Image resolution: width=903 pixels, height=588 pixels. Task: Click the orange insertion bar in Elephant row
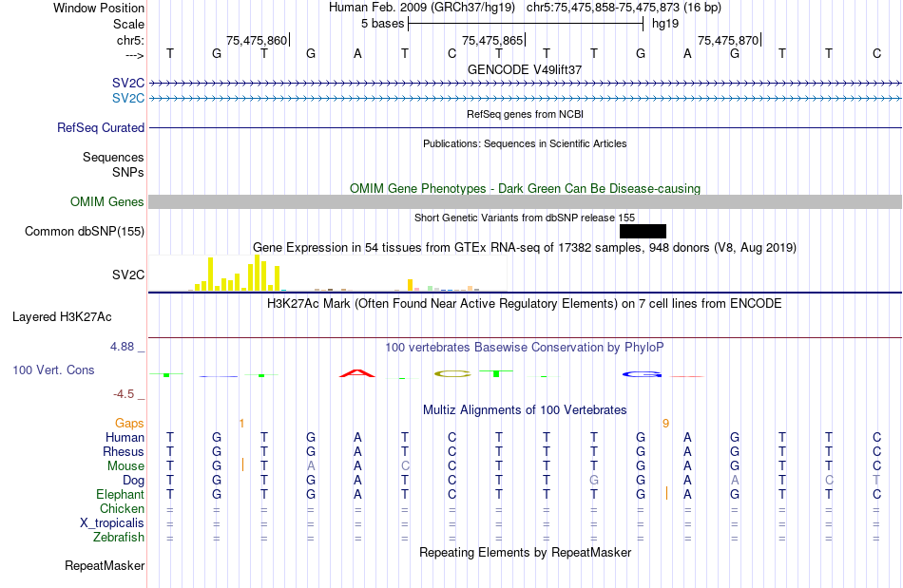coord(667,493)
